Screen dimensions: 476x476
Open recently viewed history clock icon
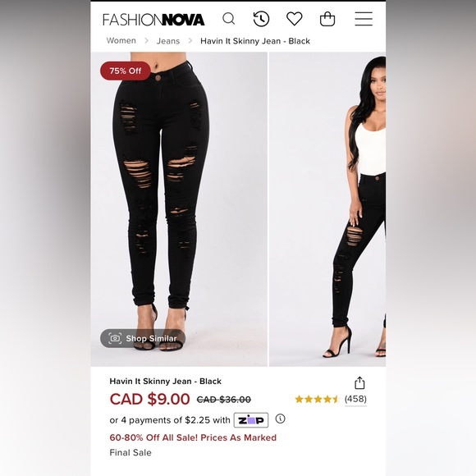(x=261, y=19)
